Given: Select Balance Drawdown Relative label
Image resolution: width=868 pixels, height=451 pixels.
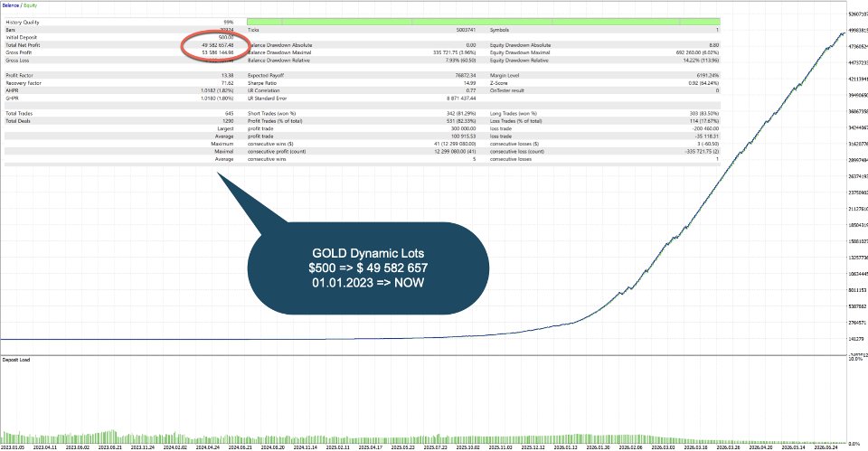Looking at the screenshot, I should pos(279,61).
